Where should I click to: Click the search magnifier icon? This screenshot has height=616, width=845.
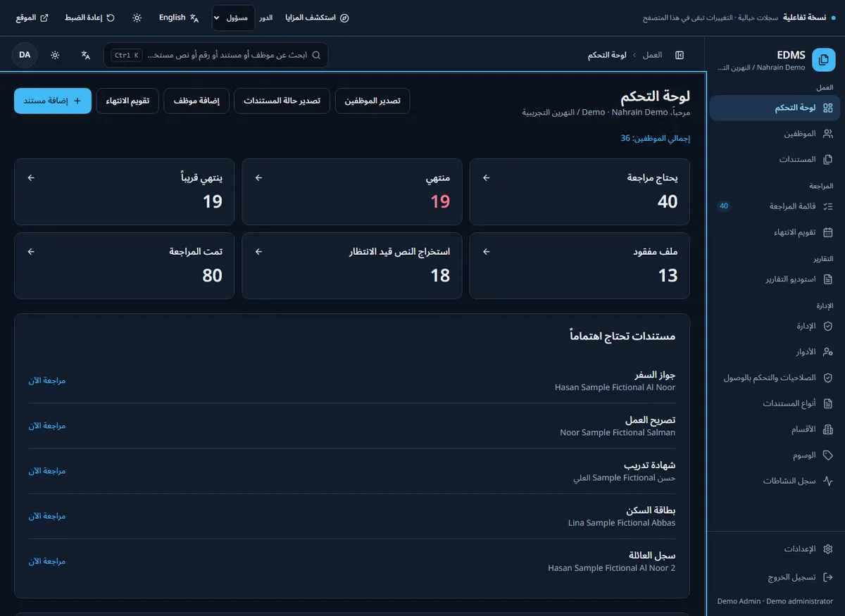pos(317,55)
